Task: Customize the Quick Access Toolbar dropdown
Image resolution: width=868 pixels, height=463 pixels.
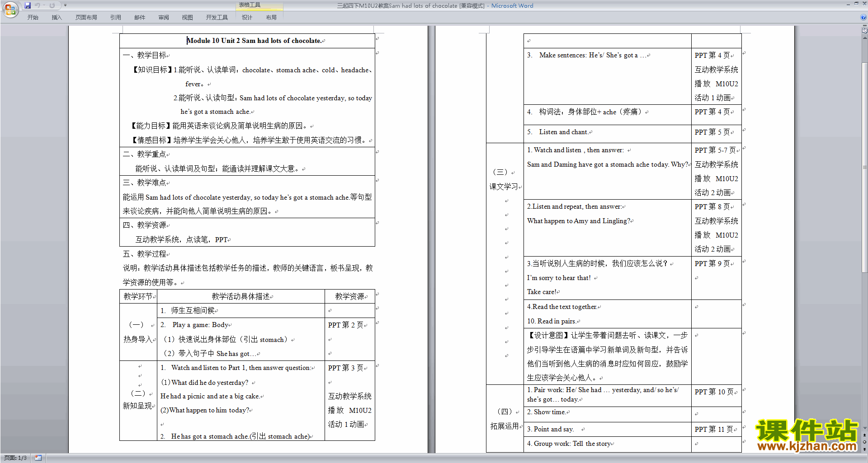Action: click(x=65, y=5)
